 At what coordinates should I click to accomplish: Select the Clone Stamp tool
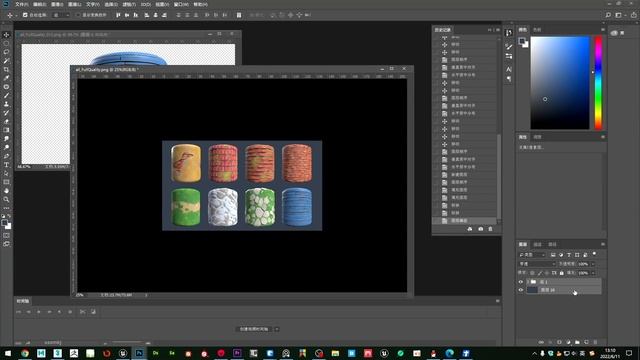[x=6, y=104]
